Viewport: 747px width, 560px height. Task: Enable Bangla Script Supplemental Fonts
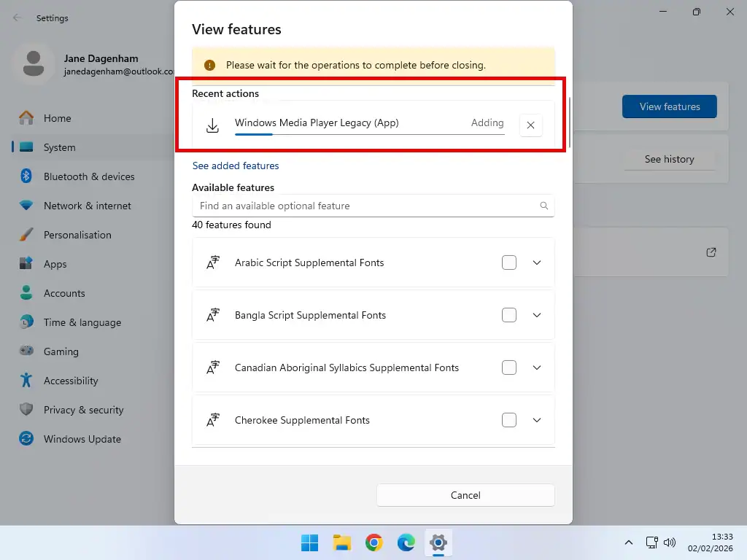[x=509, y=315]
